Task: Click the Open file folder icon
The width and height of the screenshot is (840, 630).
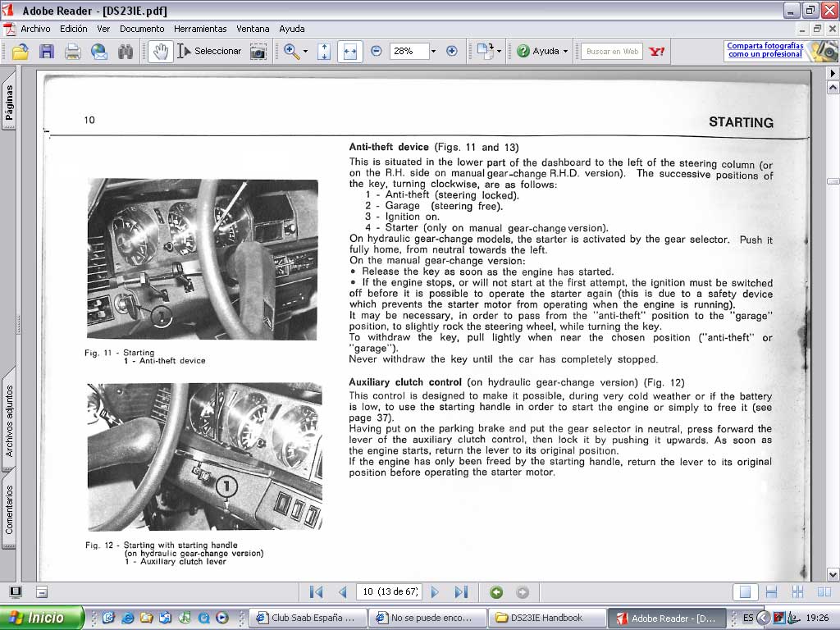Action: (20, 52)
